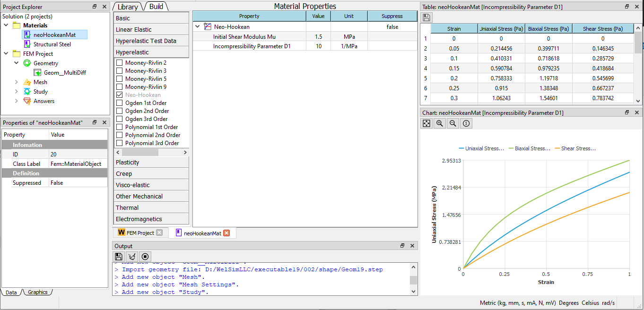Check Ogden 3rd Order checkbox
This screenshot has height=310, width=644.
point(119,119)
